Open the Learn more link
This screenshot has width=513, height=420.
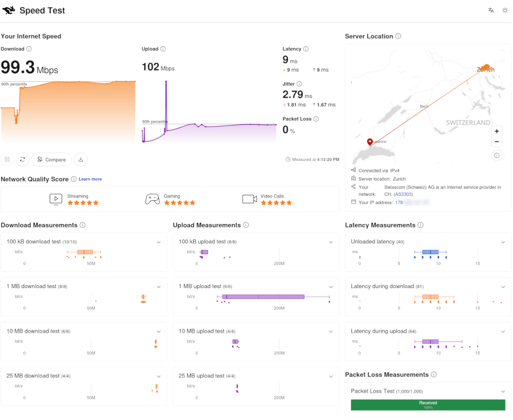point(90,179)
